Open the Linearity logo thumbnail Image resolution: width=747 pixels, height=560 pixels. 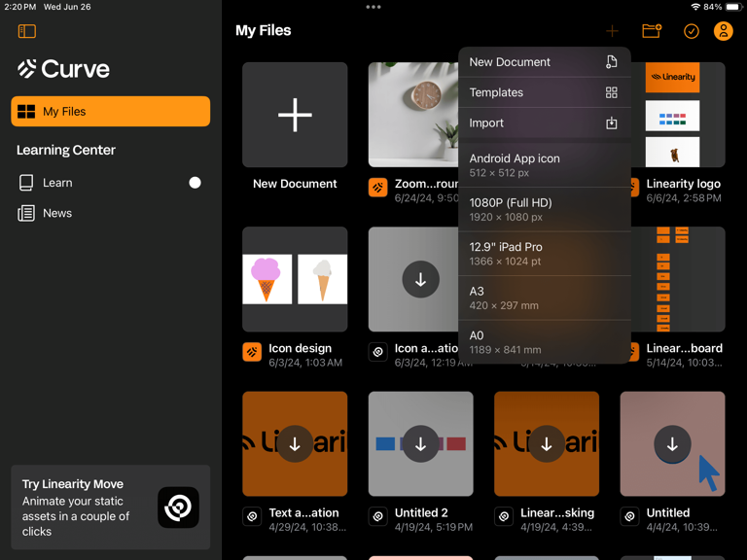[678, 115]
